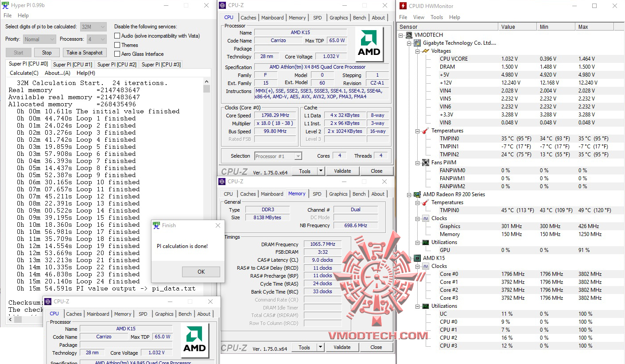
Task: Click the AMD logo in the CPU-Z window under Hyper PI
Action: 195,341
